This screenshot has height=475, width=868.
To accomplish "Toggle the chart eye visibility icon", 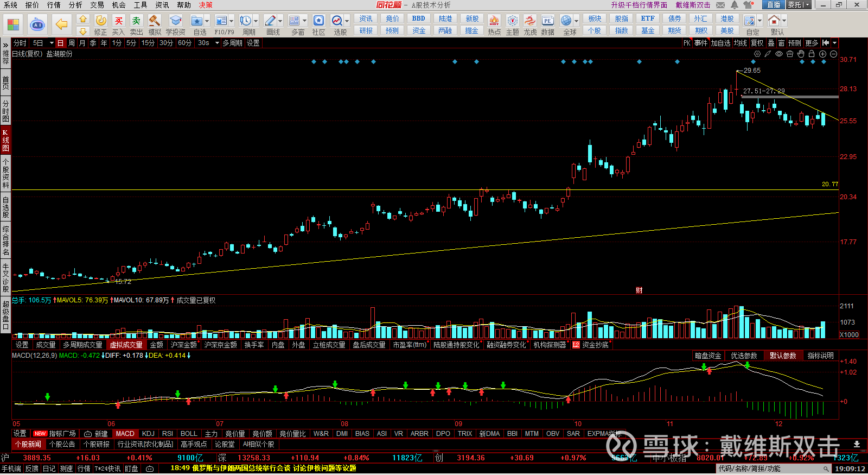I will pos(779,54).
